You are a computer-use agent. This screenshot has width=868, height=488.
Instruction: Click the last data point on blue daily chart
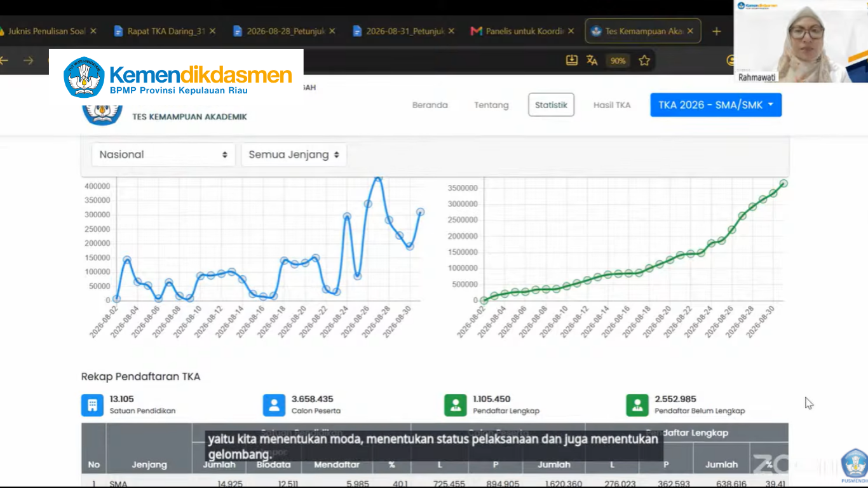click(420, 212)
